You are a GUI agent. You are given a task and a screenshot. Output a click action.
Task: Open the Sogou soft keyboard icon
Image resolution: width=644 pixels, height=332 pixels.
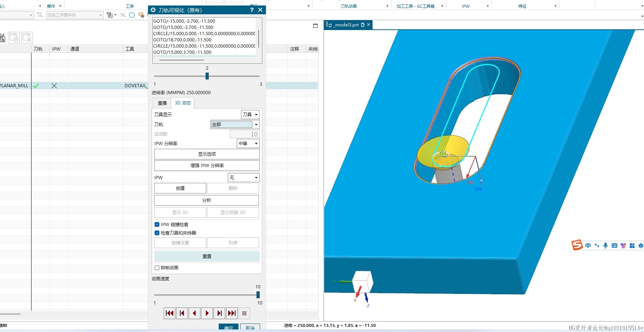click(x=614, y=246)
